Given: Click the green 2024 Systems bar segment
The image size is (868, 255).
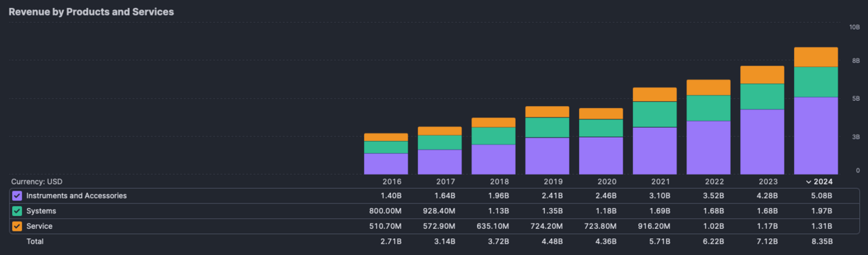Looking at the screenshot, I should coord(816,82).
